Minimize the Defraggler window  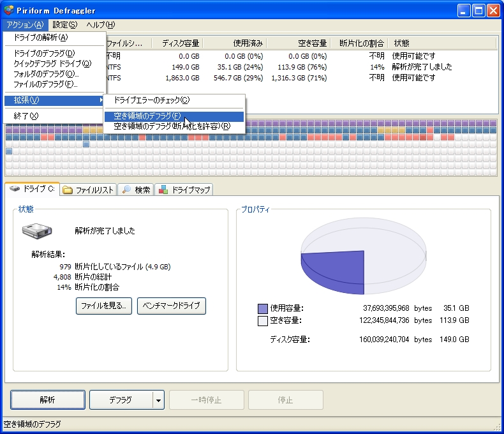tap(463, 11)
